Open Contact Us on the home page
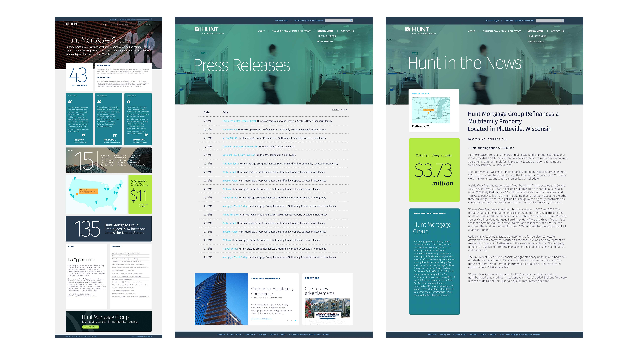The height and width of the screenshot is (362, 644). coord(148,25)
